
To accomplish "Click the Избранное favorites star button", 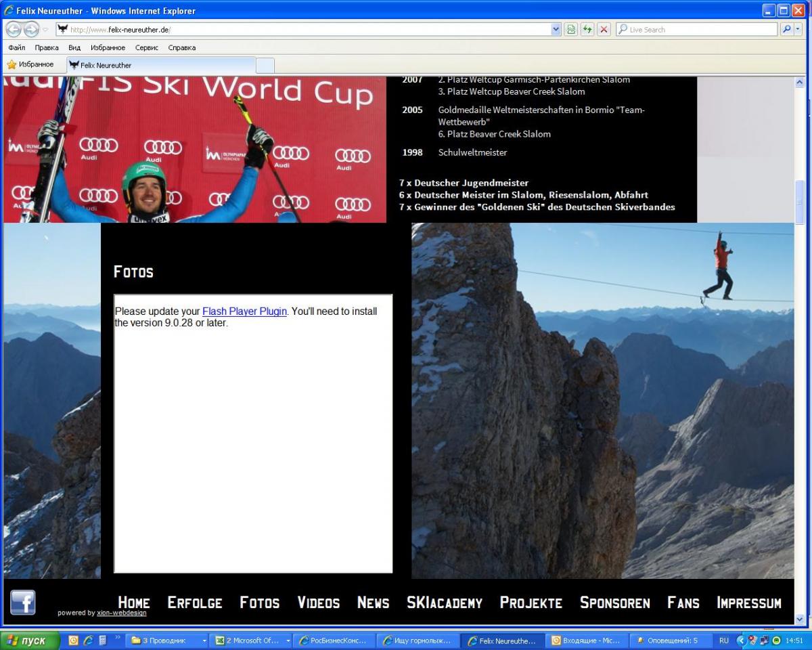I will pos(30,64).
